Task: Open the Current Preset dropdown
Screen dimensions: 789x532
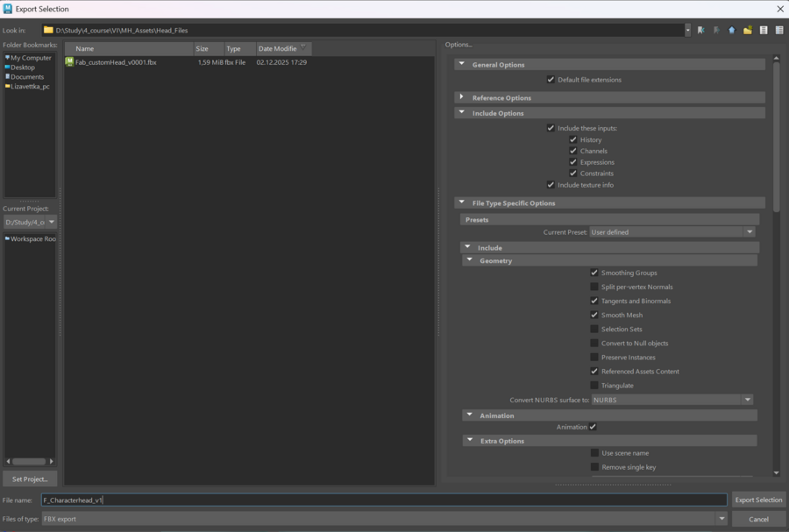Action: 672,232
